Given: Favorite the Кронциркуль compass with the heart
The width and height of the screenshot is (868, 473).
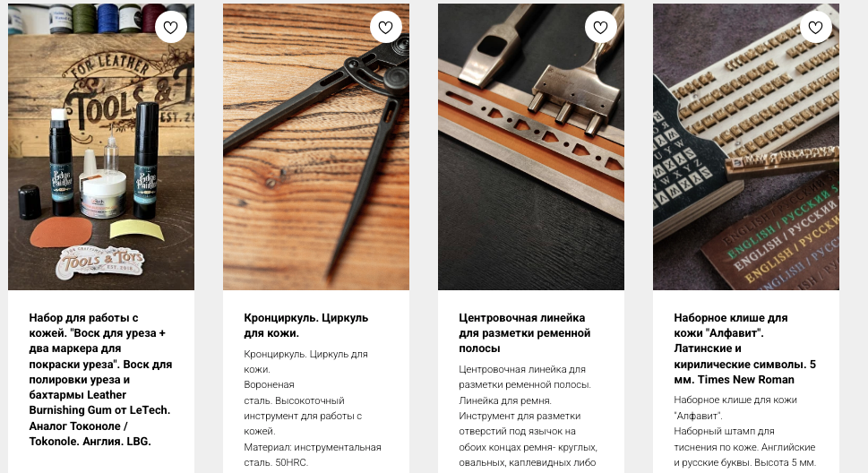Looking at the screenshot, I should coord(385,27).
